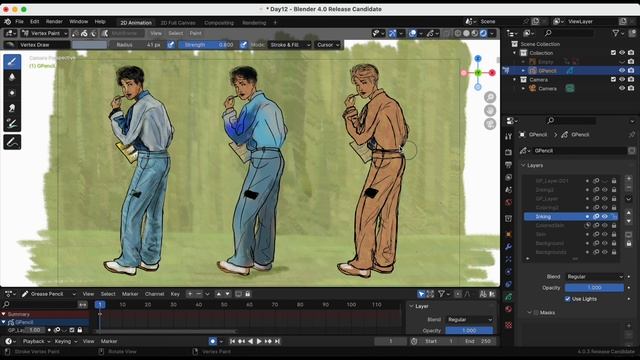Image resolution: width=640 pixels, height=360 pixels.
Task: Remove the selected grease pencil layer
Action: (x=629, y=187)
